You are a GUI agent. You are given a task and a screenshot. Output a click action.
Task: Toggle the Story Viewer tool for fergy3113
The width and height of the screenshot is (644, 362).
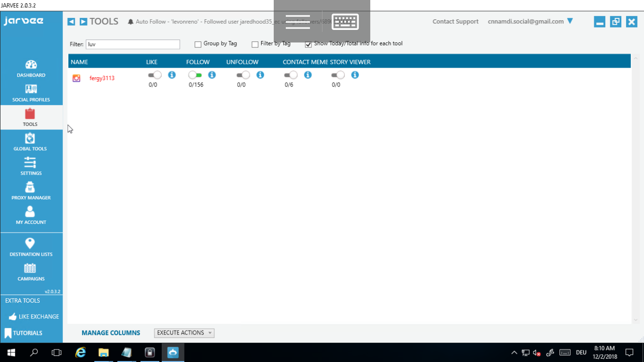(x=338, y=75)
